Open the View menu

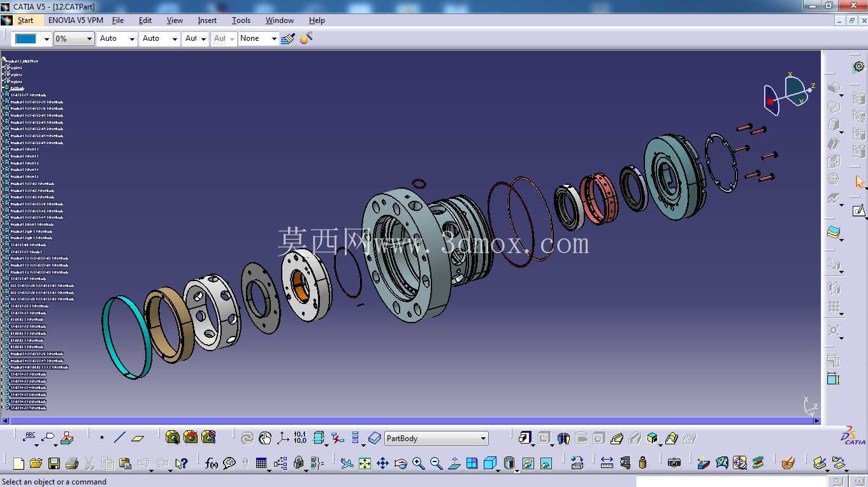point(175,20)
